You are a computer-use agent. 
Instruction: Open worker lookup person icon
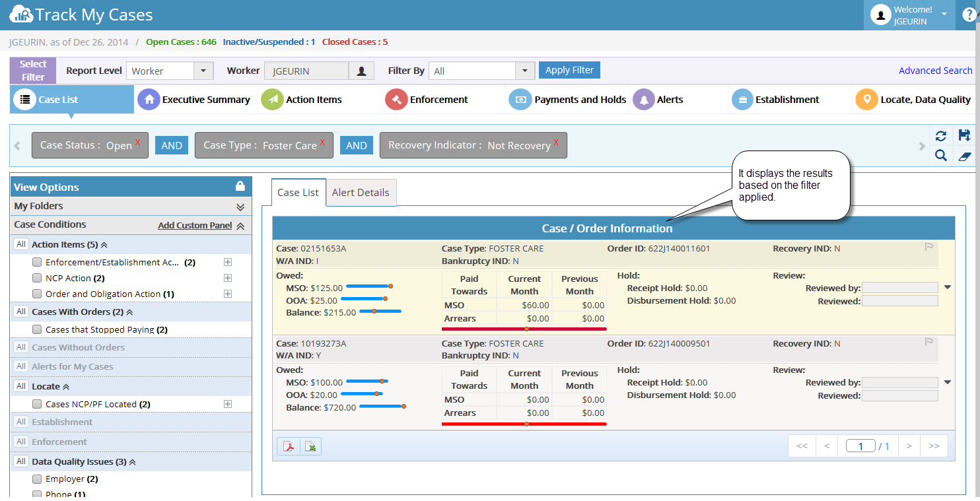click(361, 71)
